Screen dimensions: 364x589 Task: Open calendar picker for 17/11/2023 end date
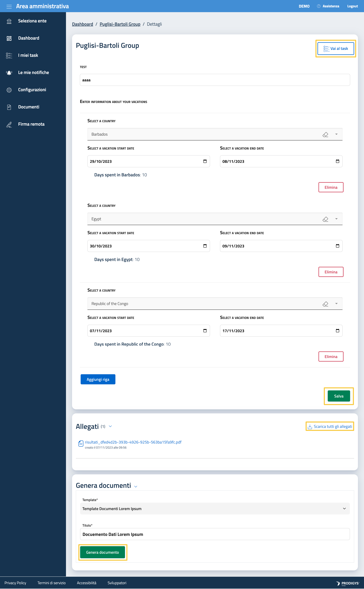pos(337,331)
